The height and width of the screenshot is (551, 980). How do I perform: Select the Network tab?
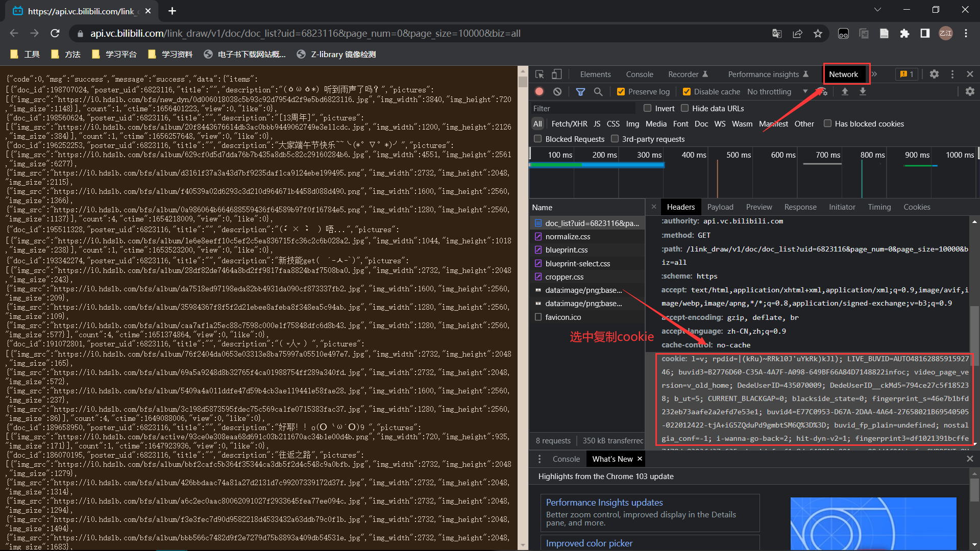click(x=843, y=74)
